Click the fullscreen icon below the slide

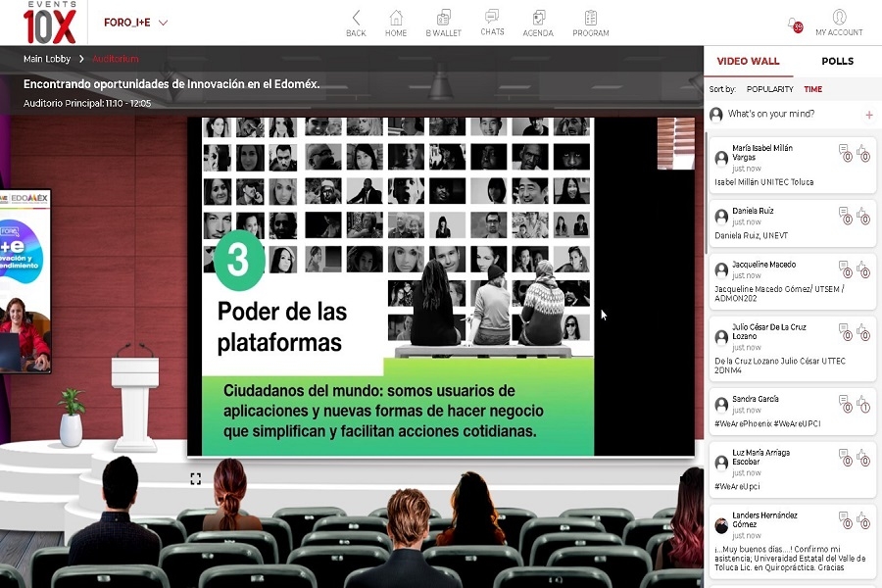tap(196, 478)
